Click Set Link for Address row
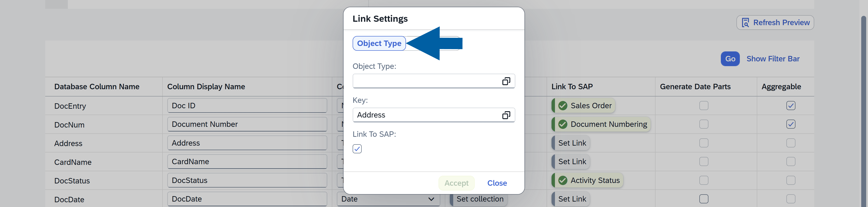This screenshot has height=207, width=868. point(572,143)
